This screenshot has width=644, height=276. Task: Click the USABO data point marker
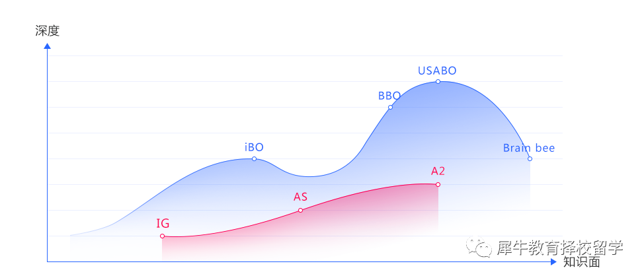point(438,82)
